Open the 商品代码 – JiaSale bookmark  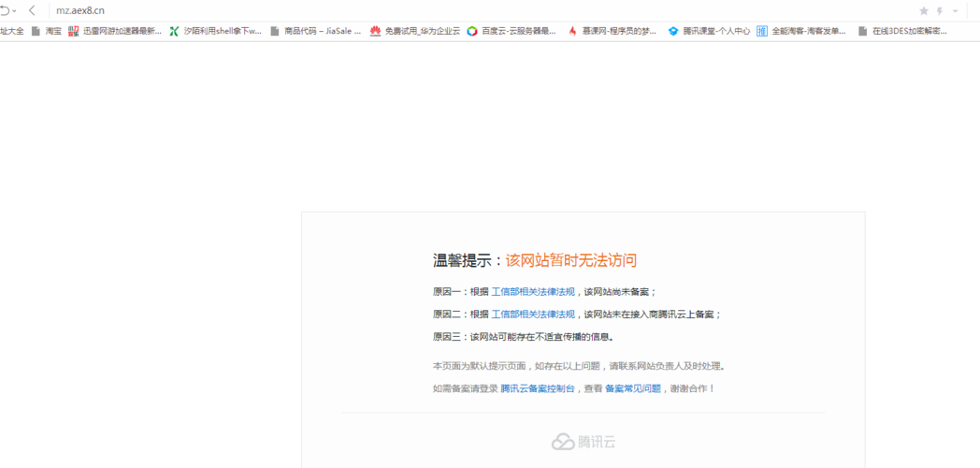pyautogui.click(x=316, y=31)
